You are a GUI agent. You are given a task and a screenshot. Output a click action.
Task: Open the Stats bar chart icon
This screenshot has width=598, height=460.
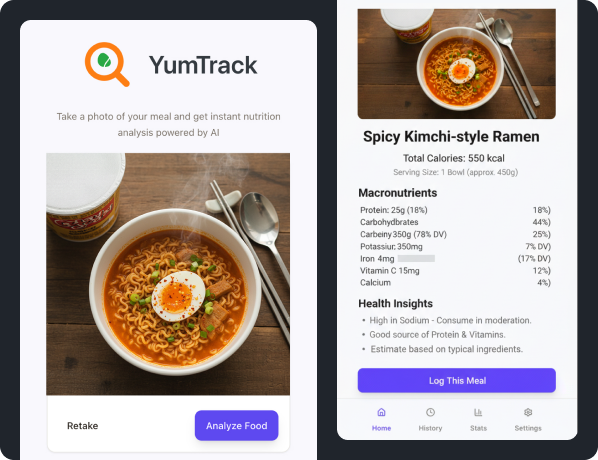(x=478, y=412)
